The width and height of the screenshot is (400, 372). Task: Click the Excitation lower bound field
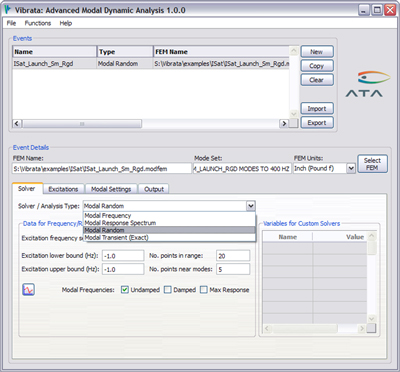(x=123, y=256)
